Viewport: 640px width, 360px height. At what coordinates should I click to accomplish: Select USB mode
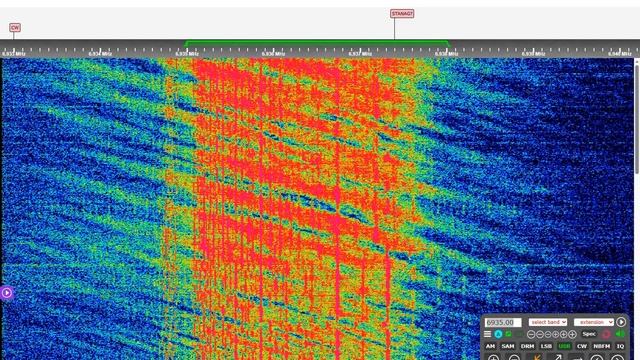564,346
